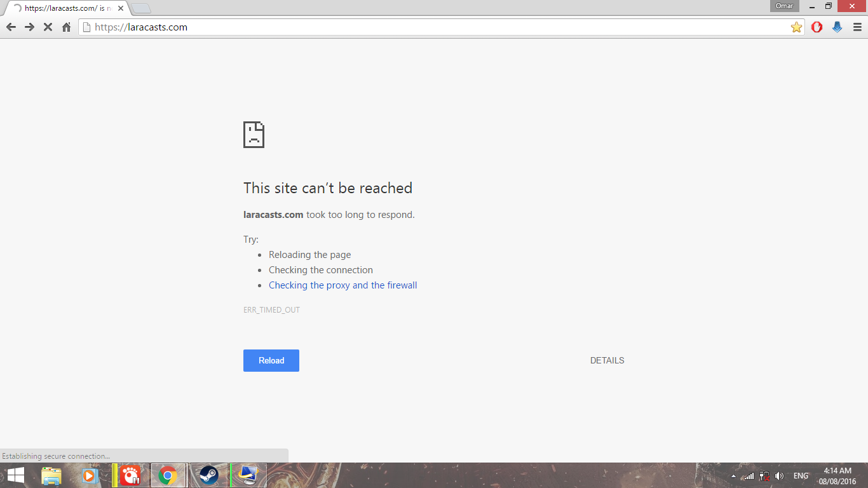The width and height of the screenshot is (868, 488).
Task: Bookmark this page with the star
Action: click(x=796, y=27)
